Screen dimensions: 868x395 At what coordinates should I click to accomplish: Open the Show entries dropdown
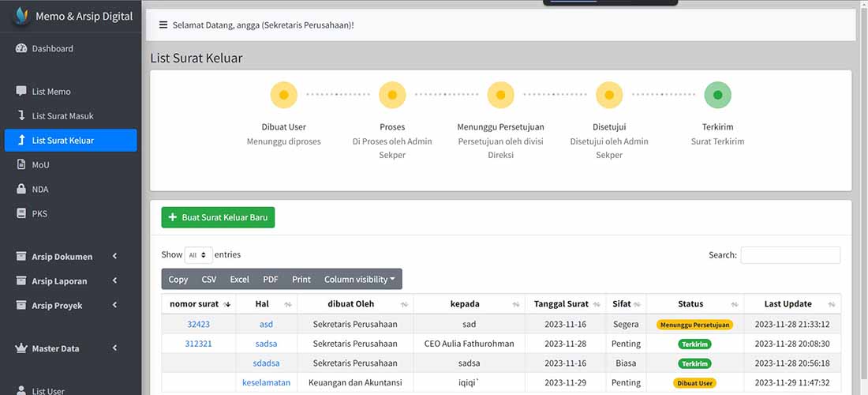point(198,255)
